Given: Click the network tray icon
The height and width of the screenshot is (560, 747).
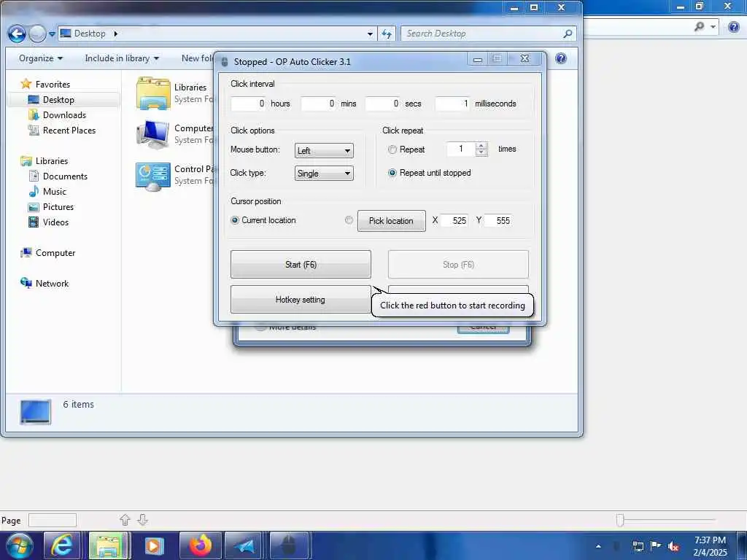Looking at the screenshot, I should 638,546.
